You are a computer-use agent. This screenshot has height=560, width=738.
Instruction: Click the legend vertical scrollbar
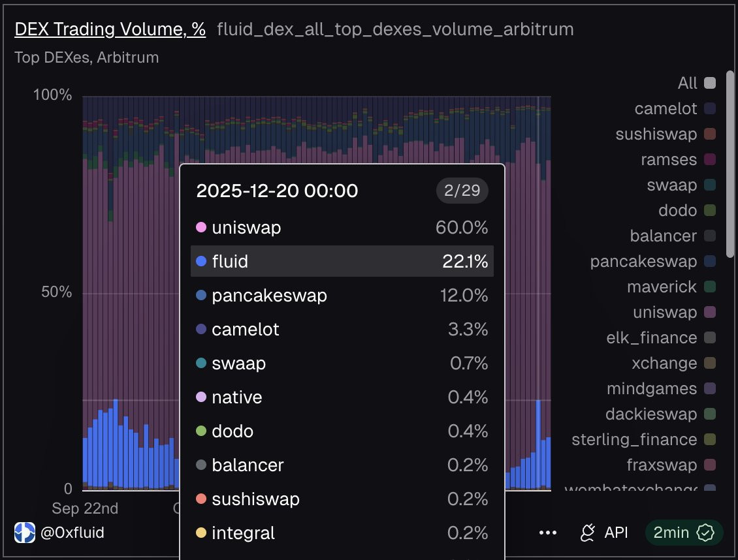click(x=730, y=164)
